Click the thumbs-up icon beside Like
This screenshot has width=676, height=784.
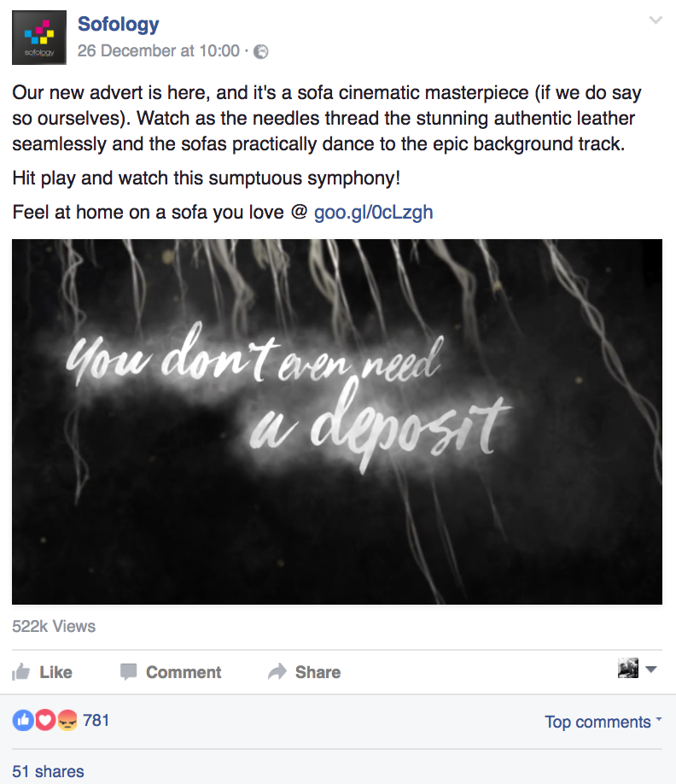click(21, 671)
